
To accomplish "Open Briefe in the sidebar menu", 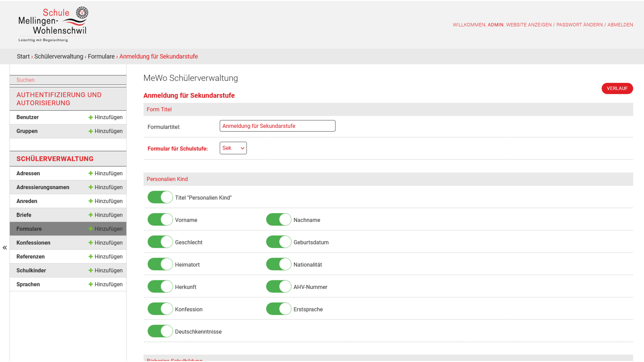I will [24, 215].
